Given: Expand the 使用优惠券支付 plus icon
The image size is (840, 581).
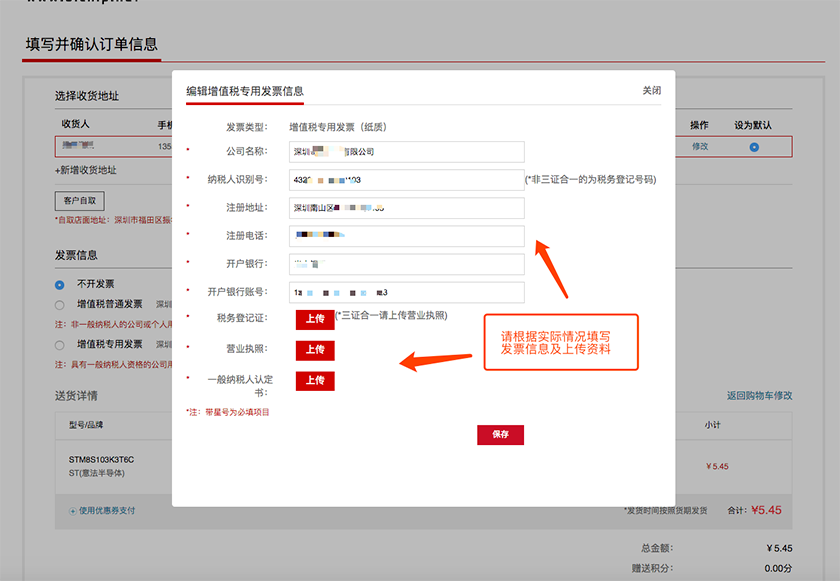Looking at the screenshot, I should pos(73,511).
